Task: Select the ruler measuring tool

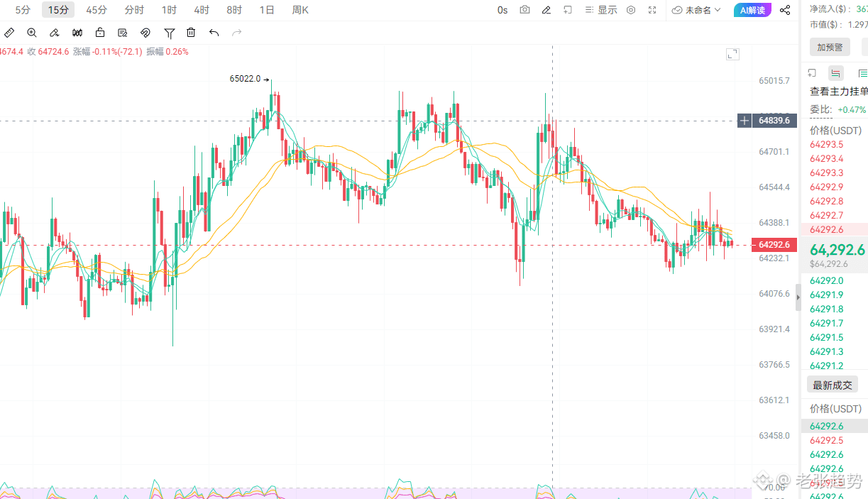Action: [9, 33]
